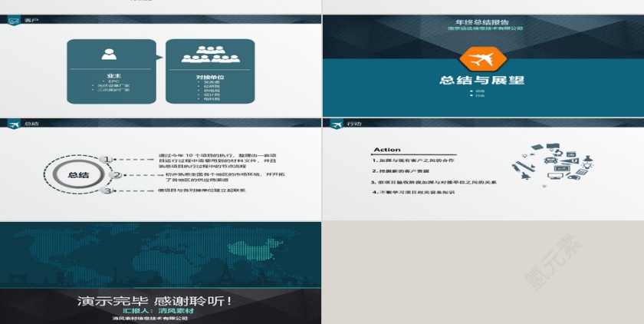Click the 对接单位 heading text
The image size is (644, 324).
click(210, 77)
